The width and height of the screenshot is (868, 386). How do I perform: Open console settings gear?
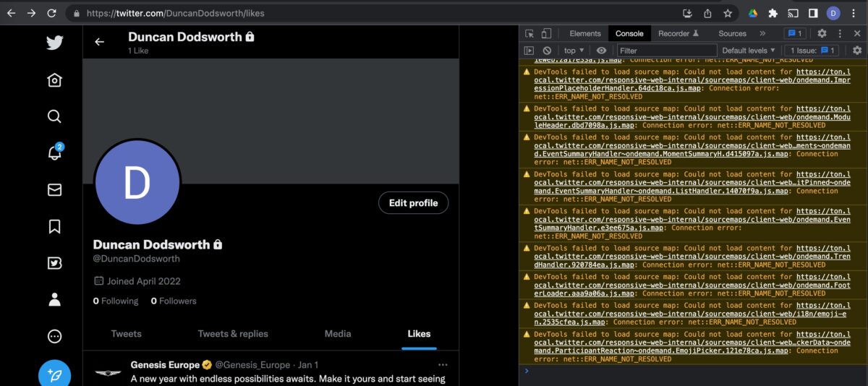[x=857, y=51]
